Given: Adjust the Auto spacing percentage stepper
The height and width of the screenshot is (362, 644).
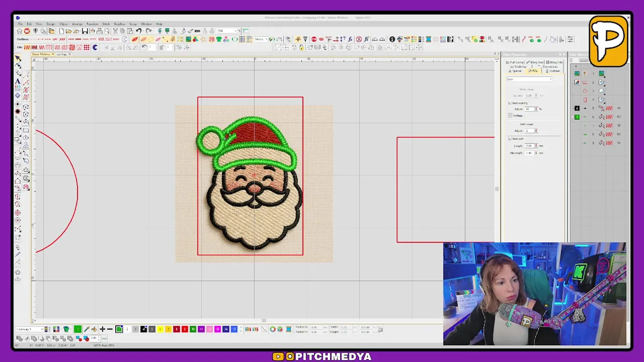Looking at the screenshot, I should 536,109.
